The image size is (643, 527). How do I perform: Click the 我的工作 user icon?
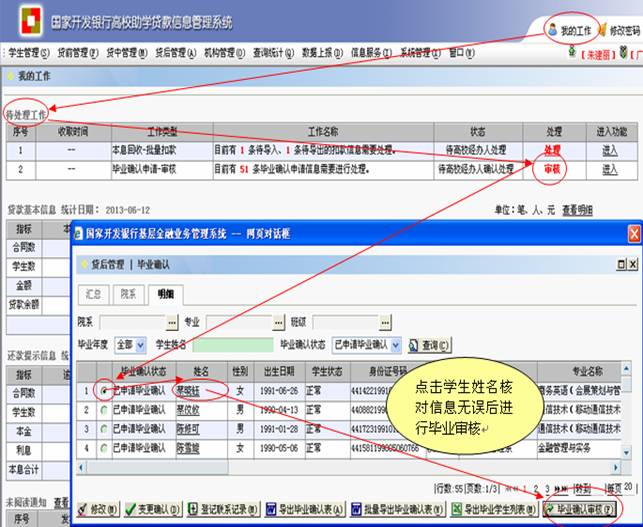click(553, 30)
